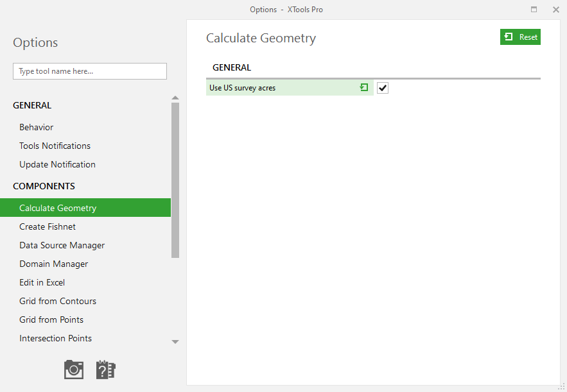
Task: Open the help documentation icon
Action: pos(105,370)
